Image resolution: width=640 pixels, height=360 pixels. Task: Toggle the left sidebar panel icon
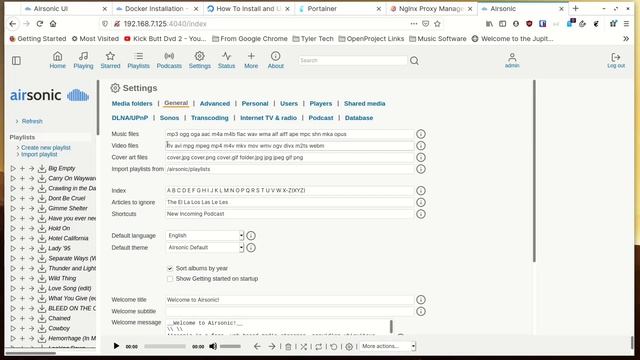[16, 61]
